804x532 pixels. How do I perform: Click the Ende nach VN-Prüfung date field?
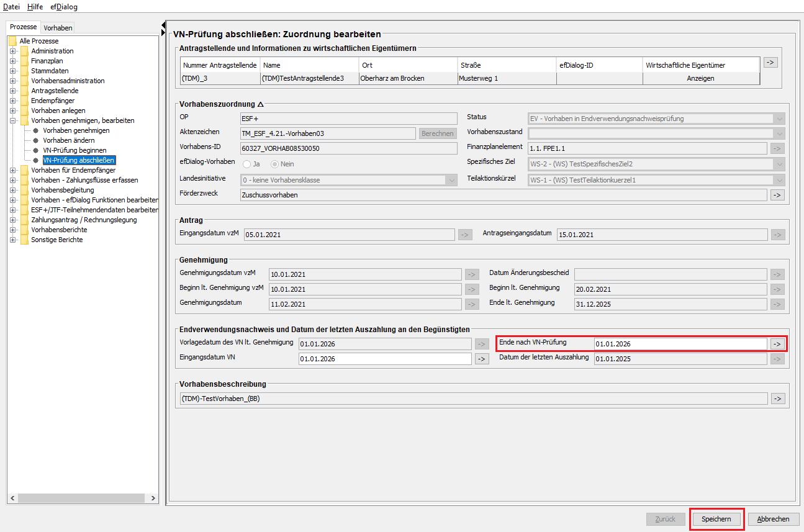coord(680,344)
